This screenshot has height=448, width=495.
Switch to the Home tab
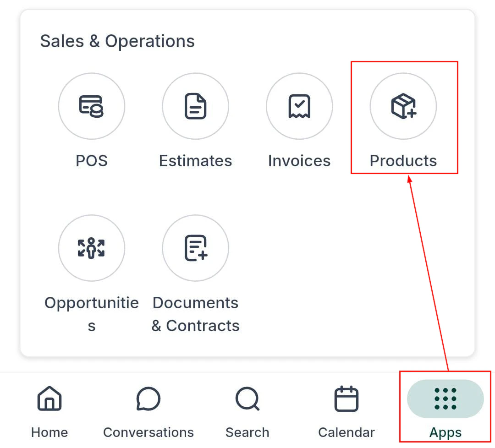click(49, 412)
